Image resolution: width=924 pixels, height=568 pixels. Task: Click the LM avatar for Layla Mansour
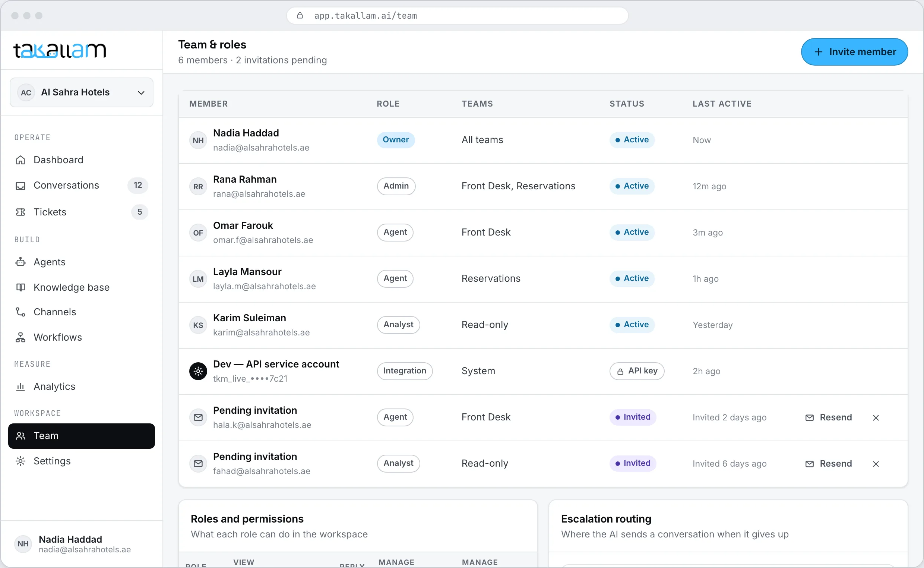click(198, 279)
